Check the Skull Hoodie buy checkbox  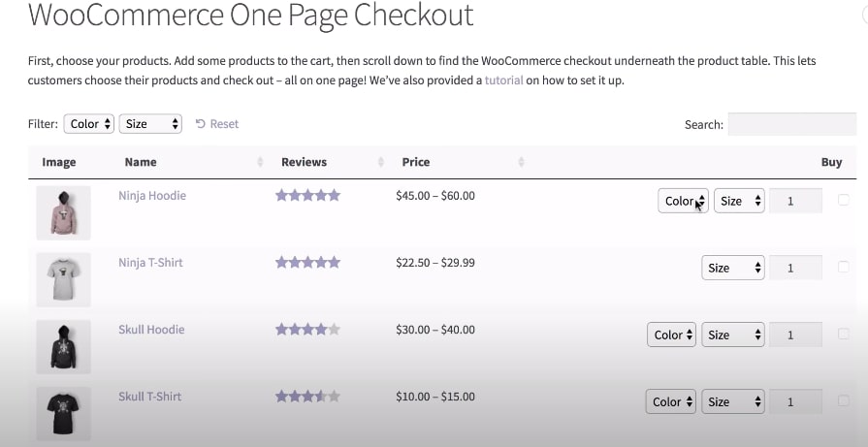(x=843, y=334)
